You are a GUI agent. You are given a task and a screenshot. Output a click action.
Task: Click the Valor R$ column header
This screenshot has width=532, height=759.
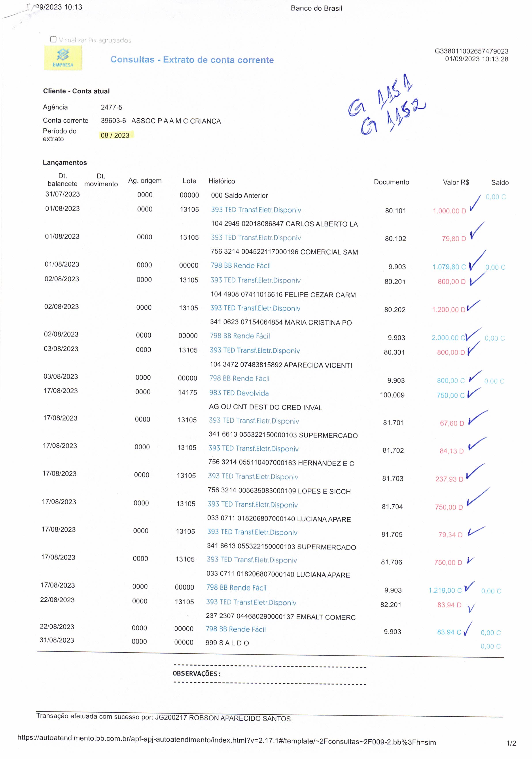[x=456, y=182]
